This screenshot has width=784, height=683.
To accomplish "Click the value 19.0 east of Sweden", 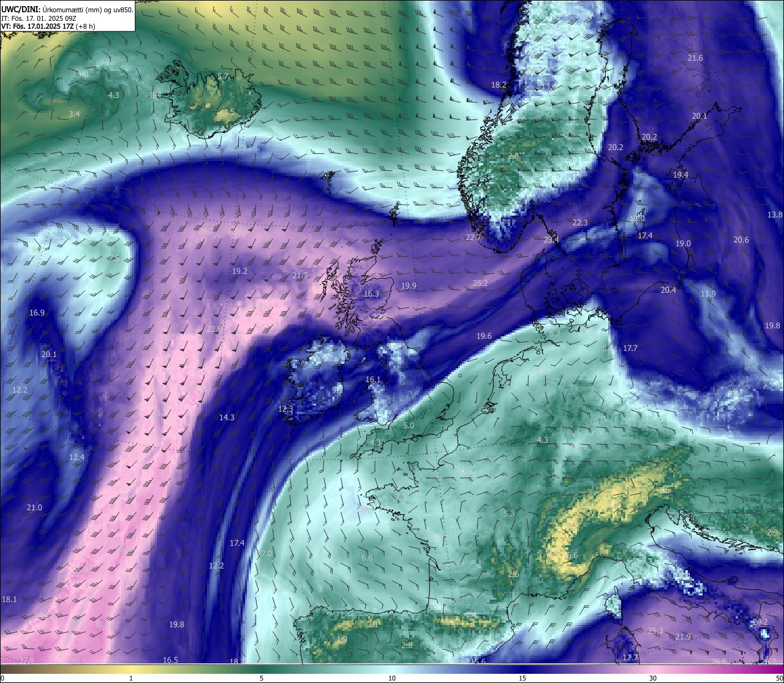I will click(683, 244).
